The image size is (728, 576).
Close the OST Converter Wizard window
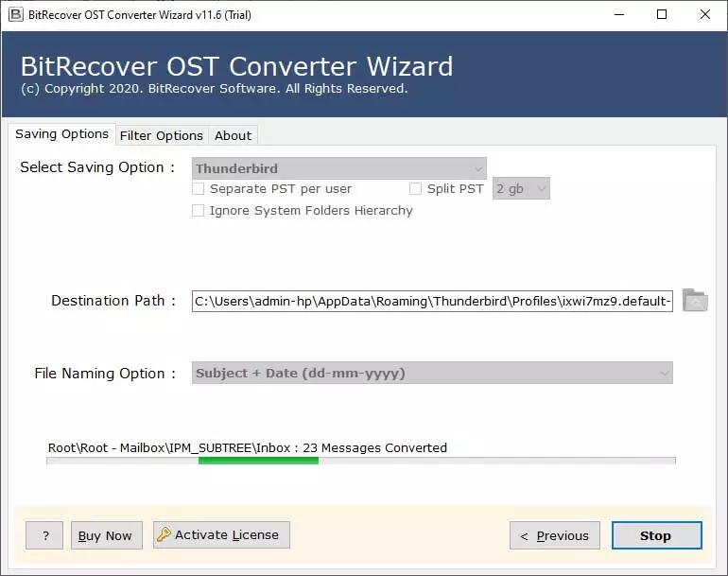tap(704, 14)
